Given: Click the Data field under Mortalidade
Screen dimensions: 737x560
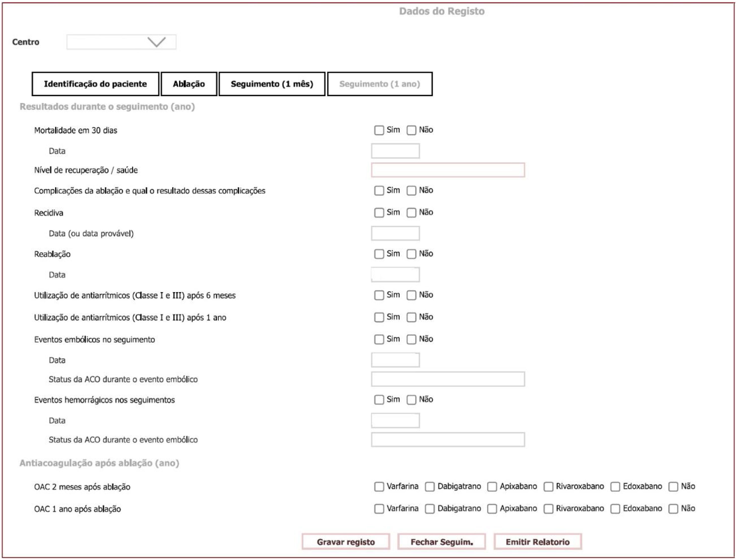Looking at the screenshot, I should point(395,151).
